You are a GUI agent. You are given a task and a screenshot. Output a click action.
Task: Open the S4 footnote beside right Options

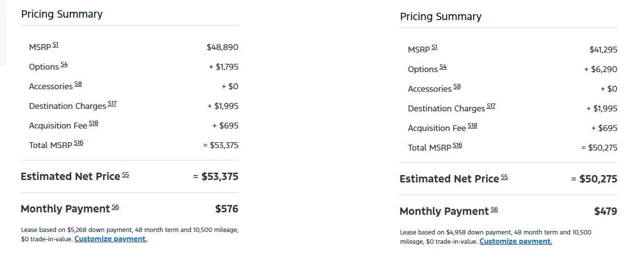click(x=443, y=67)
